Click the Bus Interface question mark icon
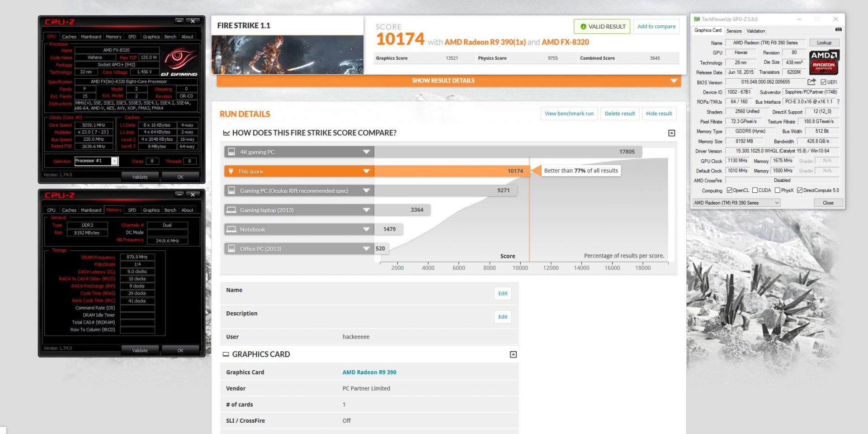 [838, 102]
